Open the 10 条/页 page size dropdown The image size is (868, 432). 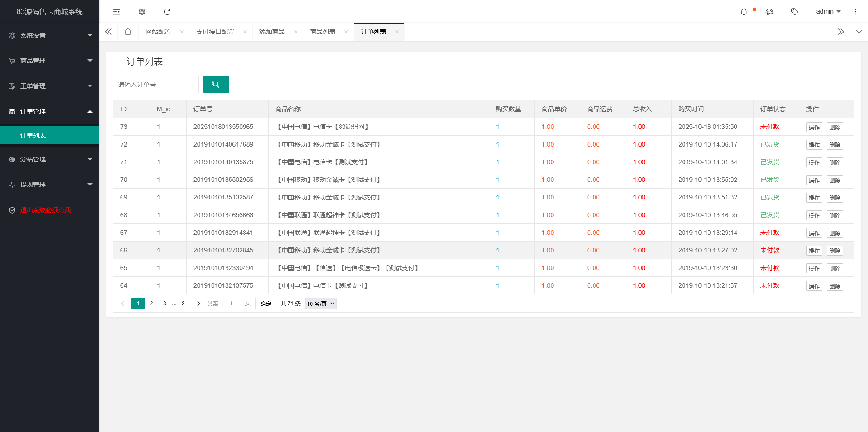click(321, 304)
